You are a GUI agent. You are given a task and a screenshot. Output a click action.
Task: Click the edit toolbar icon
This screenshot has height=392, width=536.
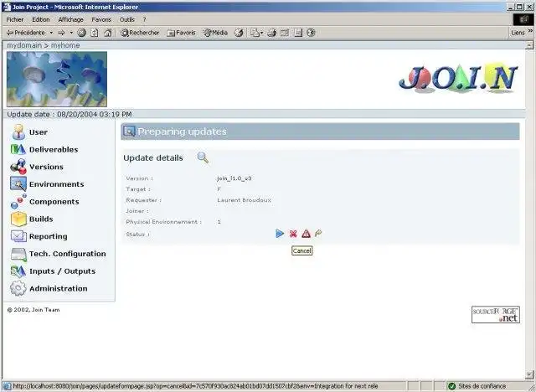[x=285, y=33]
